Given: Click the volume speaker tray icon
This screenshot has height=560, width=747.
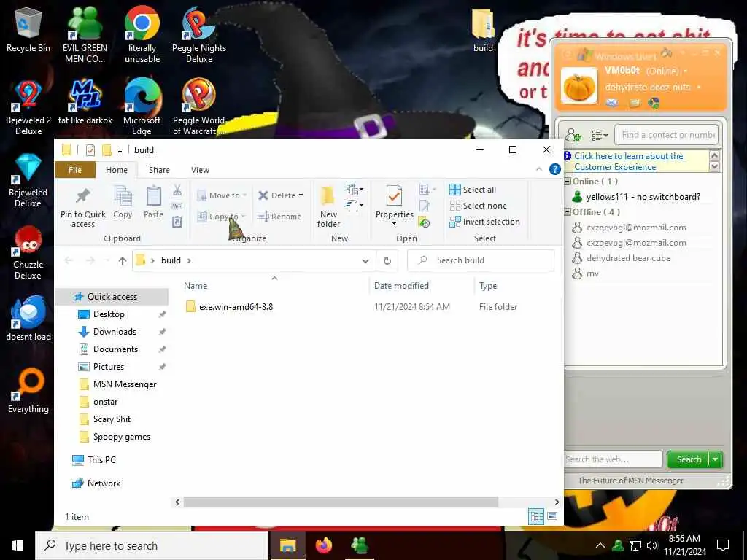Looking at the screenshot, I should pyautogui.click(x=651, y=545).
